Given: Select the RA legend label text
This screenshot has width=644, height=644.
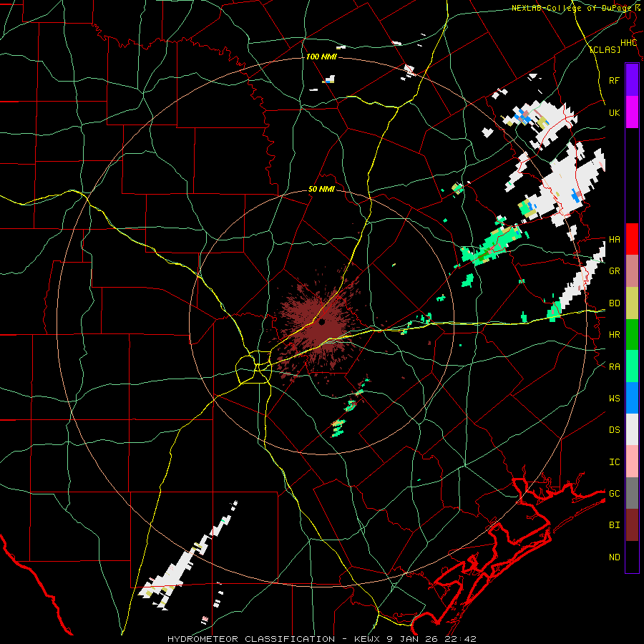Looking at the screenshot, I should coord(614,366).
